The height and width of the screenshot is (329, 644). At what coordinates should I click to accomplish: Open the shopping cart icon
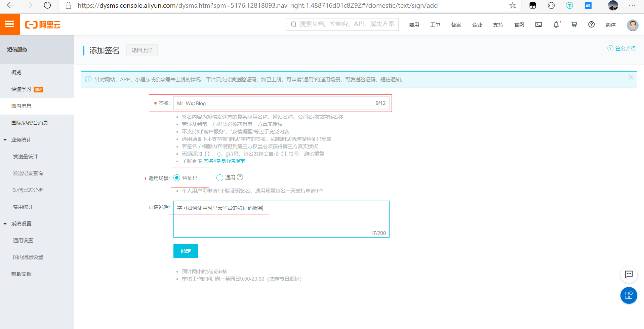pos(574,24)
